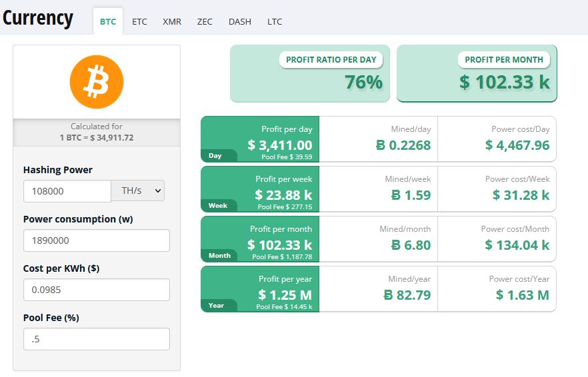This screenshot has height=377, width=588.
Task: Click the green Profit per week tile
Action: point(260,189)
